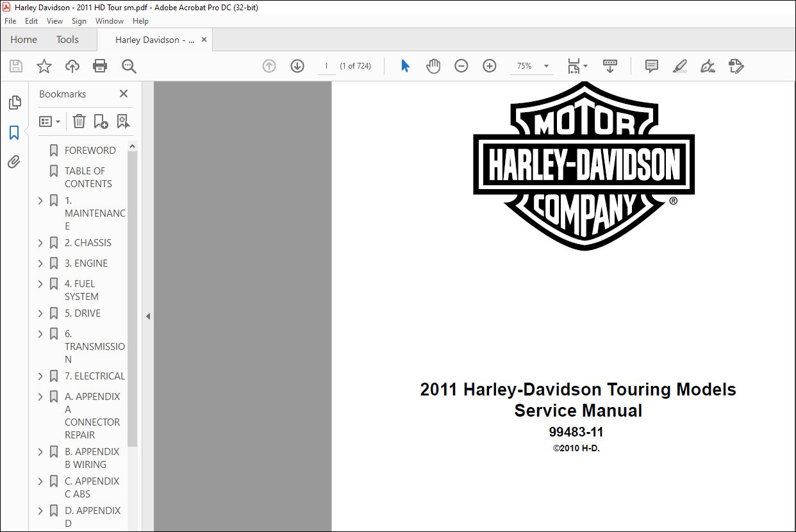The height and width of the screenshot is (532, 796).
Task: Click the scrolling mode keyboard icon
Action: 610,66
